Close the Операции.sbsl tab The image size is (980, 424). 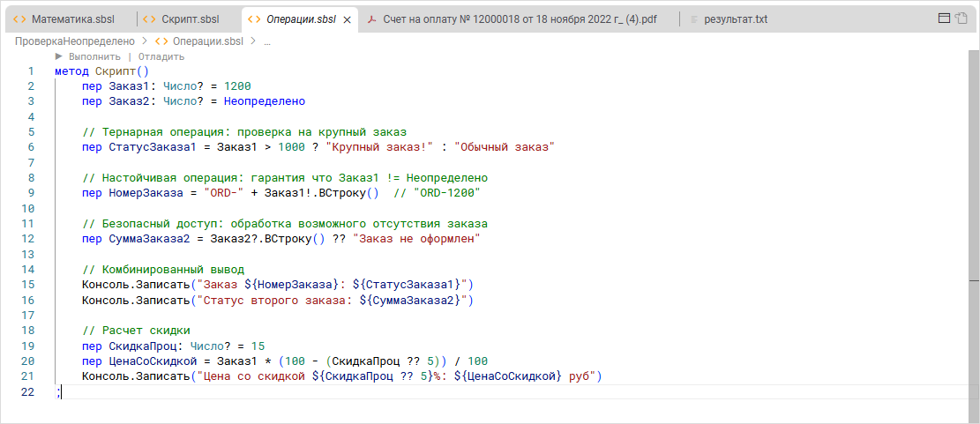[x=348, y=19]
